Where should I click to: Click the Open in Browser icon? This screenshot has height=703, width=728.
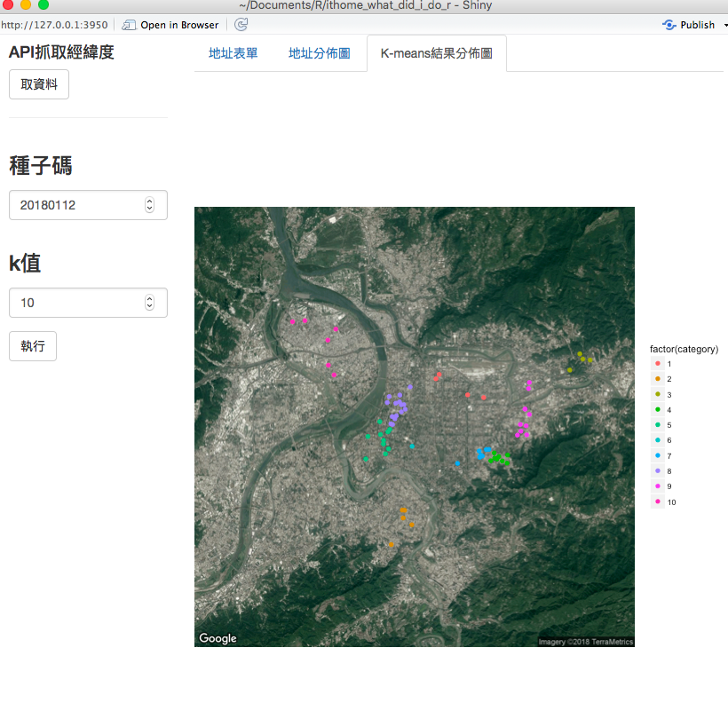(129, 25)
